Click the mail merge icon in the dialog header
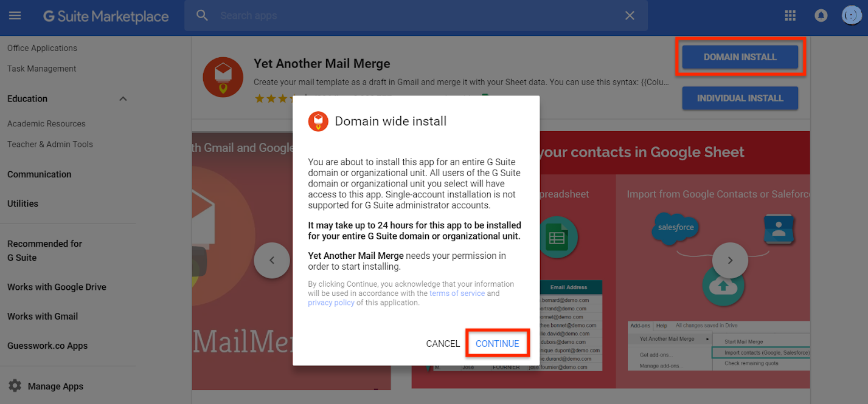 [318, 122]
